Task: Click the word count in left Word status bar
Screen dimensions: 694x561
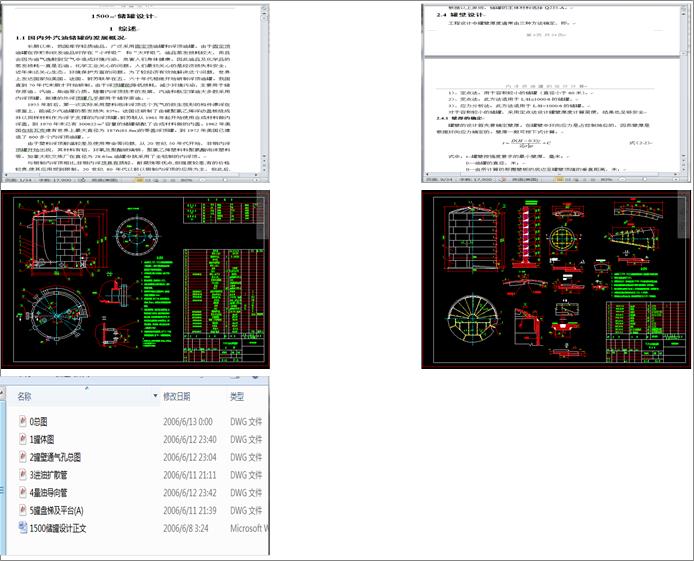Action: tap(54, 180)
